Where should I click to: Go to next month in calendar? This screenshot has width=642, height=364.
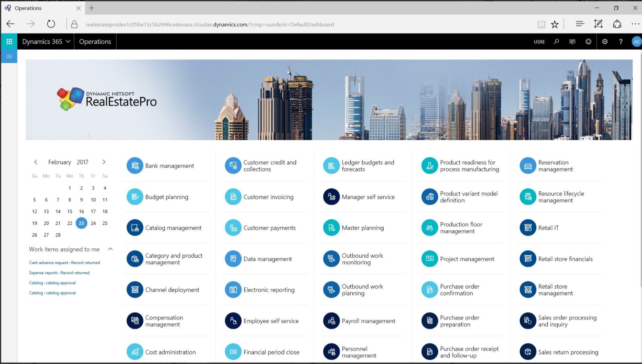pyautogui.click(x=104, y=162)
